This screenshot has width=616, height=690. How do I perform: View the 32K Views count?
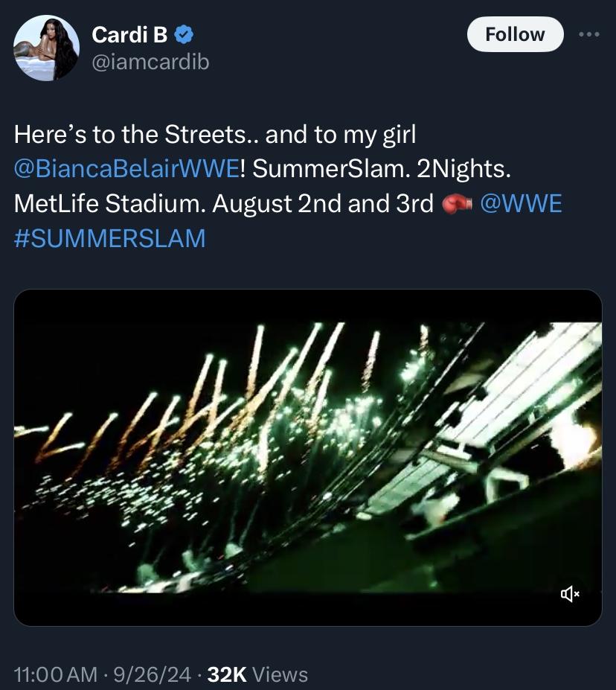pos(257,674)
